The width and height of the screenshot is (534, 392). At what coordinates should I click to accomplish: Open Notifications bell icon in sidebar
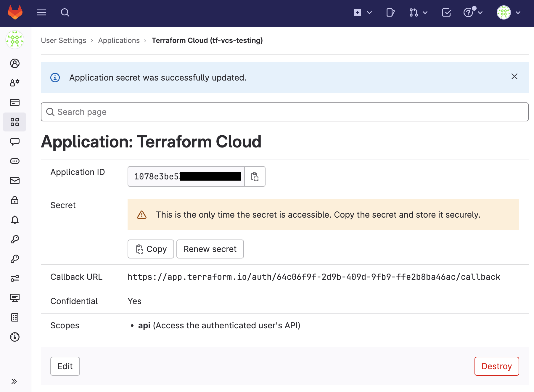coord(15,220)
